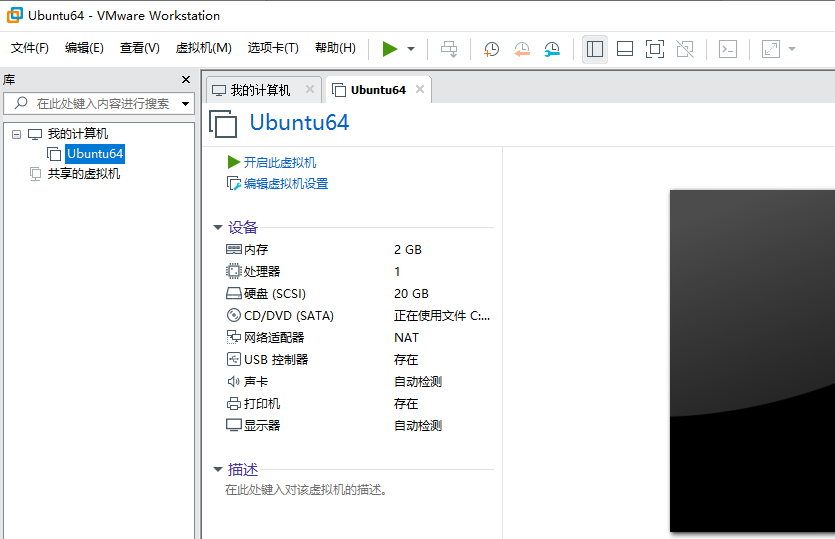Click the Unity mode toolbar icon
This screenshot has width=835, height=539.
tap(685, 49)
